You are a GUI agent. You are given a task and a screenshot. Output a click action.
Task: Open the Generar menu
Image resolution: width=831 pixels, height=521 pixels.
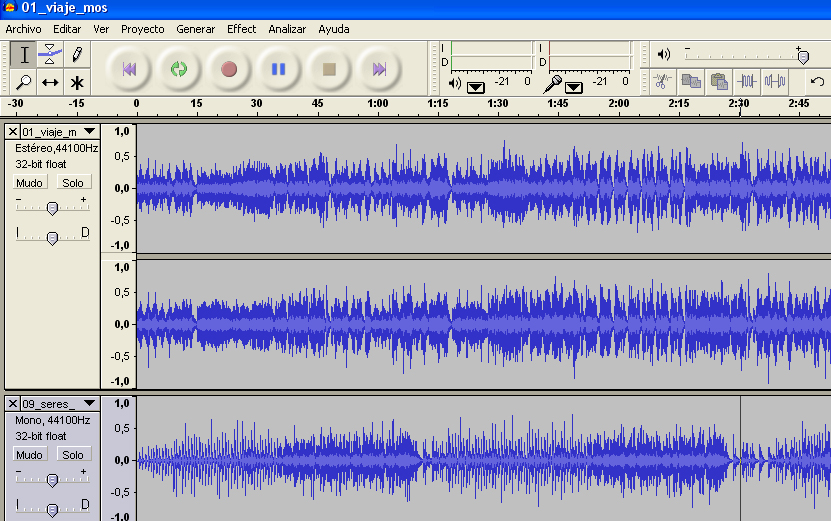[x=195, y=29]
